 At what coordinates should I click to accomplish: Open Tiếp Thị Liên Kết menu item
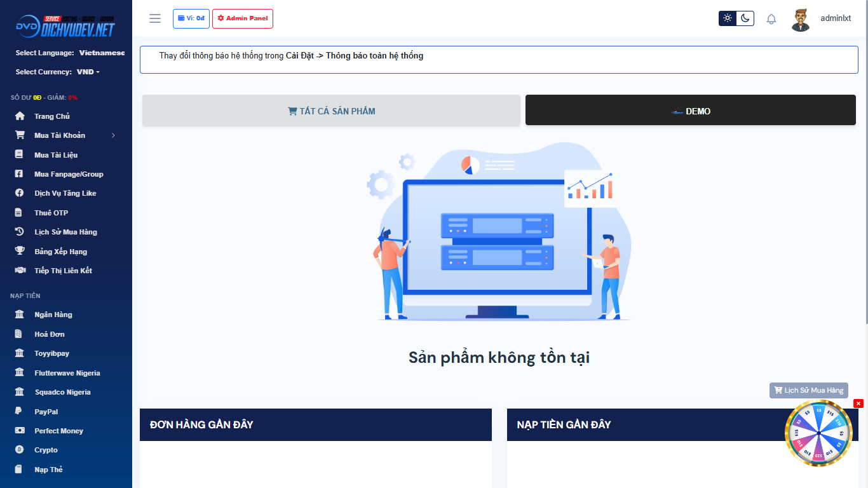[63, 271]
